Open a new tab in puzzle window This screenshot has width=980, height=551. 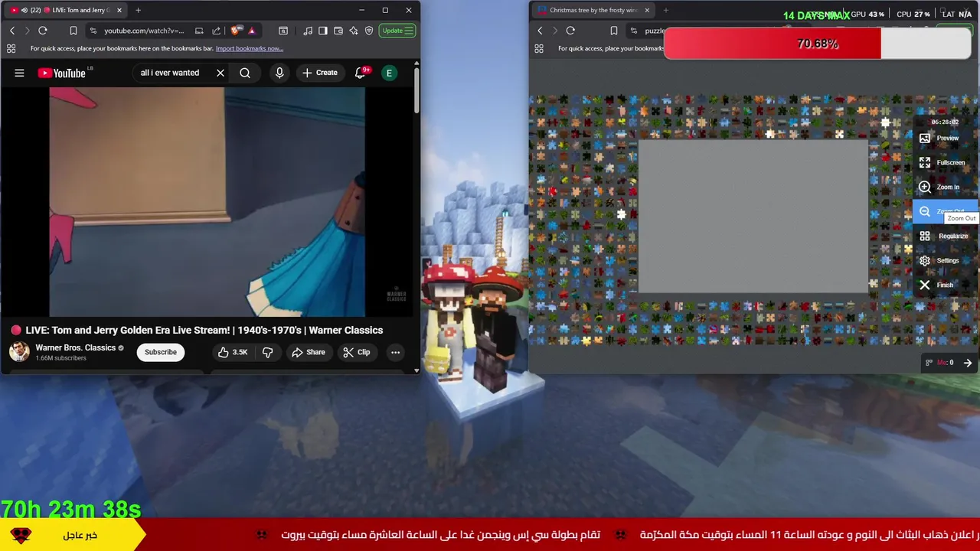(x=665, y=10)
